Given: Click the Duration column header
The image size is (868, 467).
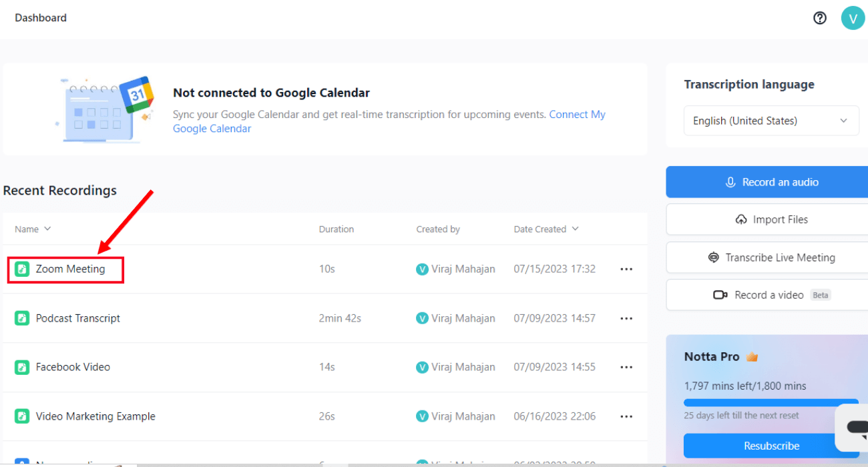Looking at the screenshot, I should coord(337,229).
